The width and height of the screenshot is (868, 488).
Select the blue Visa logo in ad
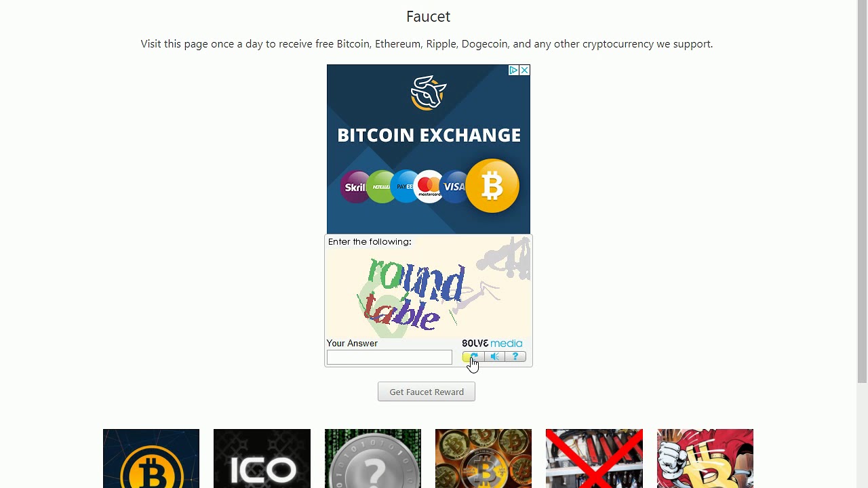[x=454, y=186]
